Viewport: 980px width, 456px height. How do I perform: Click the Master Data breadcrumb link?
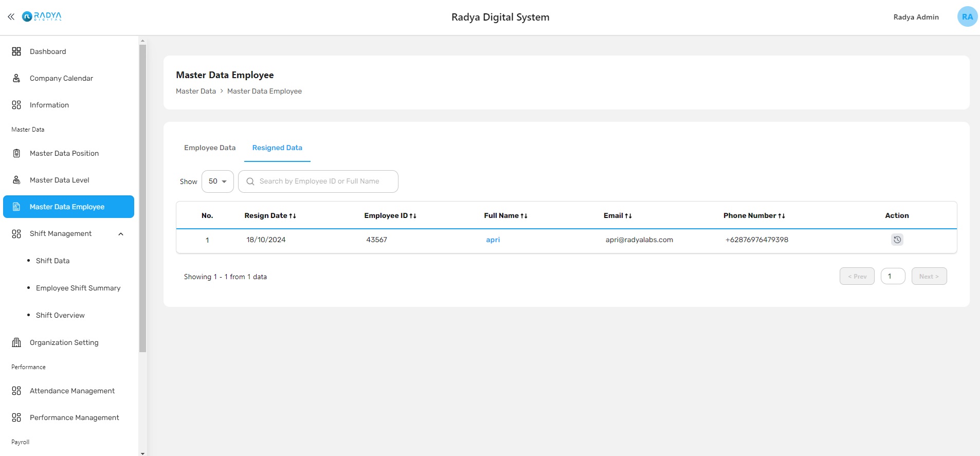[196, 92]
